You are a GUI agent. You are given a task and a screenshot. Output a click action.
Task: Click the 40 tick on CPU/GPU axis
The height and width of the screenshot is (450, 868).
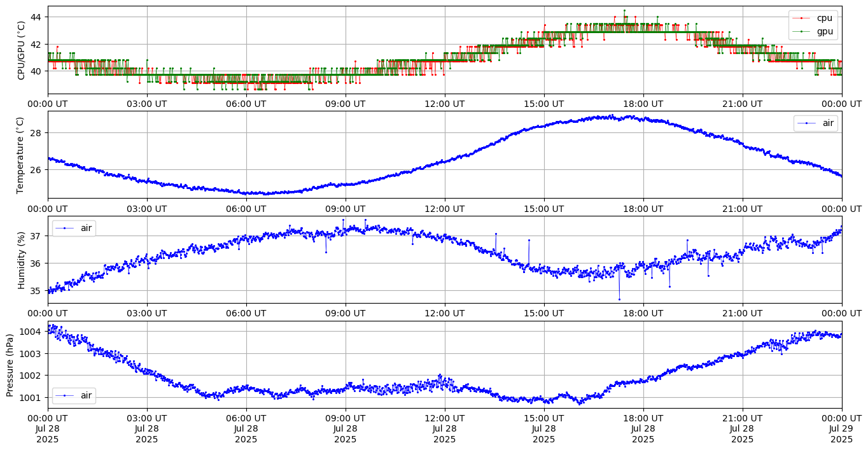[37, 71]
